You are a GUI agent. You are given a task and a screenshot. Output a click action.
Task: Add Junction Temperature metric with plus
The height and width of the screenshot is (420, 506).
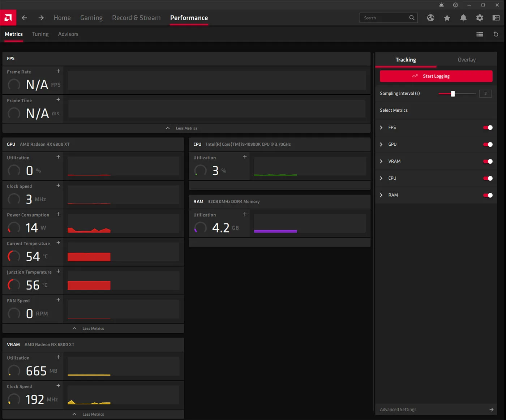coord(58,271)
